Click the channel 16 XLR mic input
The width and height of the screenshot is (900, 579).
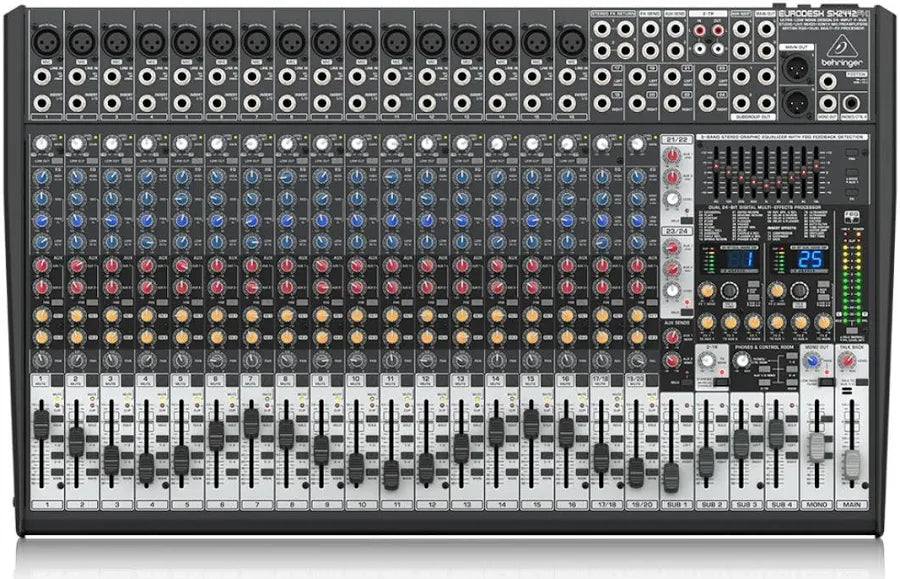click(571, 41)
